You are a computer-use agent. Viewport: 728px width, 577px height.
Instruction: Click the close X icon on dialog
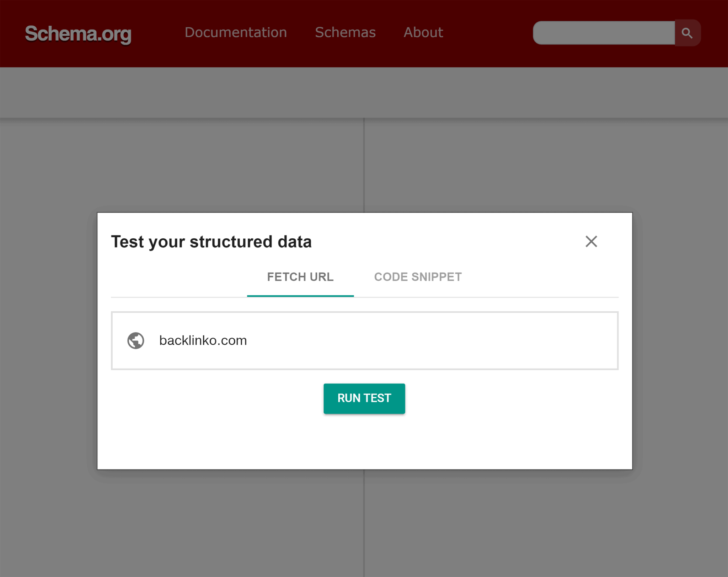point(591,241)
